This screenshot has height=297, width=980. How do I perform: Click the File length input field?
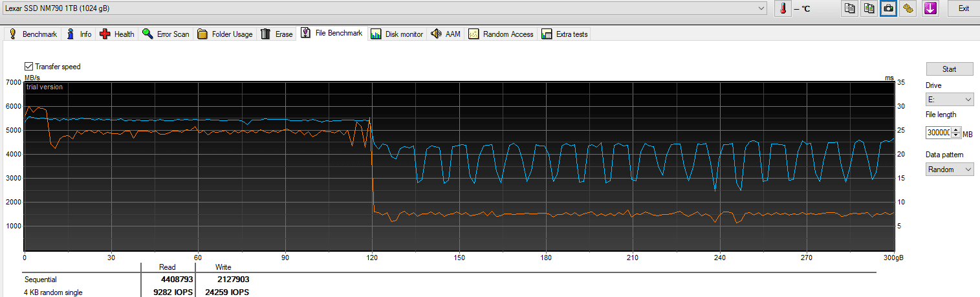pyautogui.click(x=938, y=132)
